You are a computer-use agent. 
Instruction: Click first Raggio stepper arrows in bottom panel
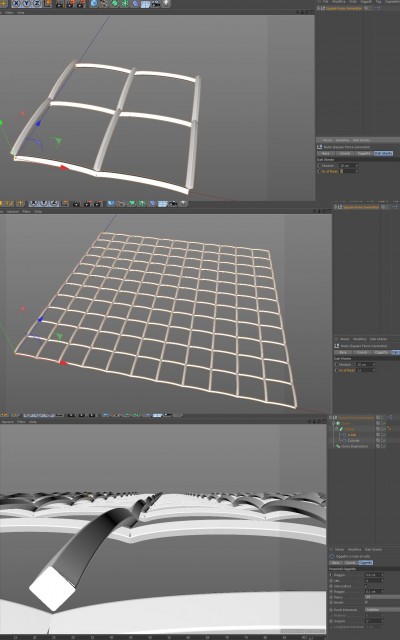click(382, 575)
